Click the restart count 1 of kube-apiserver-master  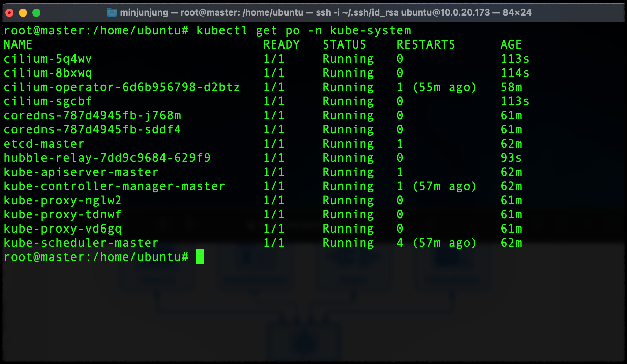[x=400, y=172]
